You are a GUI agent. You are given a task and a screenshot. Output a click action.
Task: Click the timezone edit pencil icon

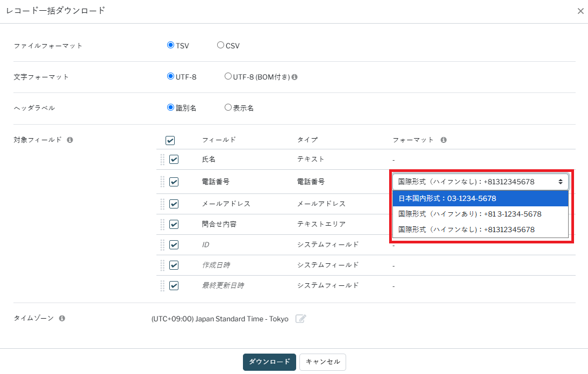pos(301,319)
